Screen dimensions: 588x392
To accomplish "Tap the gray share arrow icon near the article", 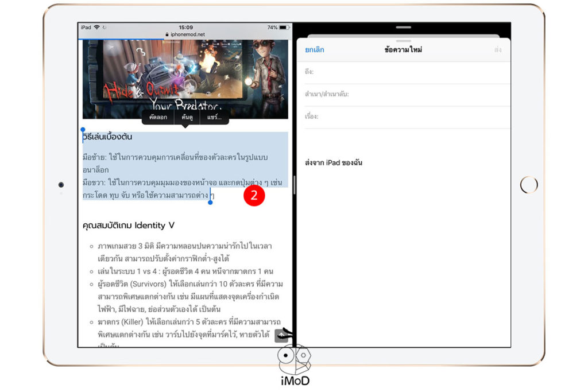I will (281, 335).
